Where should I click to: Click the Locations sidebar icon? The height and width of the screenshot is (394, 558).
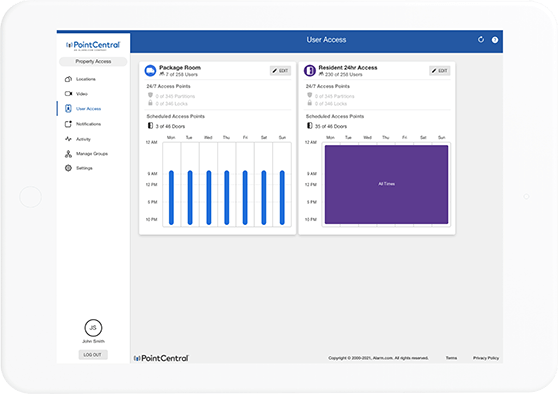68,79
